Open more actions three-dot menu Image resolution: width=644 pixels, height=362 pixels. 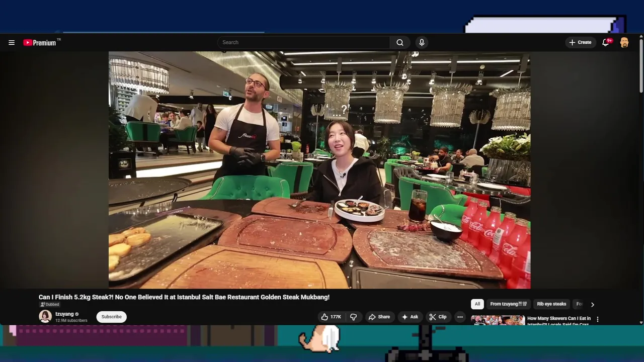coord(460,317)
